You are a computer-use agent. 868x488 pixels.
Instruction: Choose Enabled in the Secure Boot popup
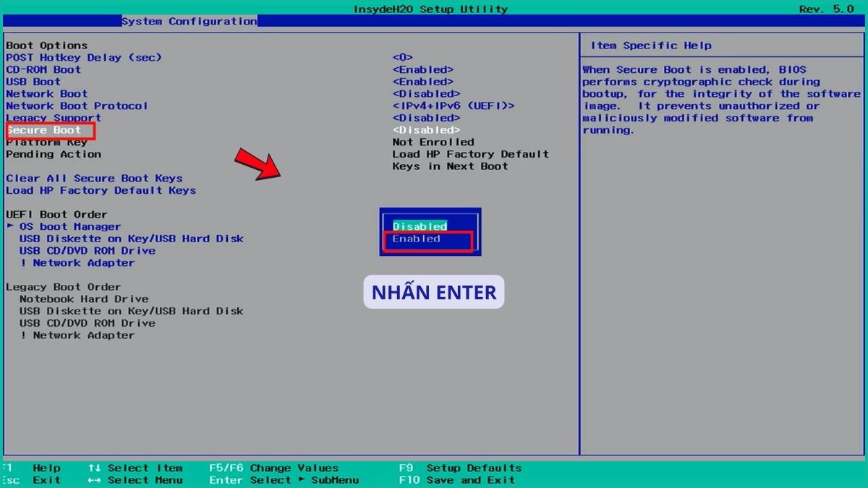coord(417,239)
